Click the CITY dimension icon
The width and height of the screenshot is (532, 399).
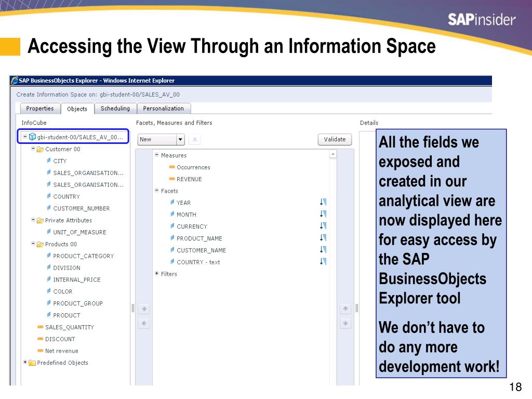[x=48, y=161]
